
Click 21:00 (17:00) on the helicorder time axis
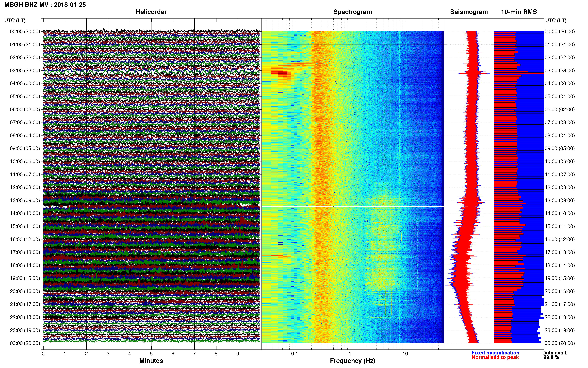pyautogui.click(x=25, y=304)
